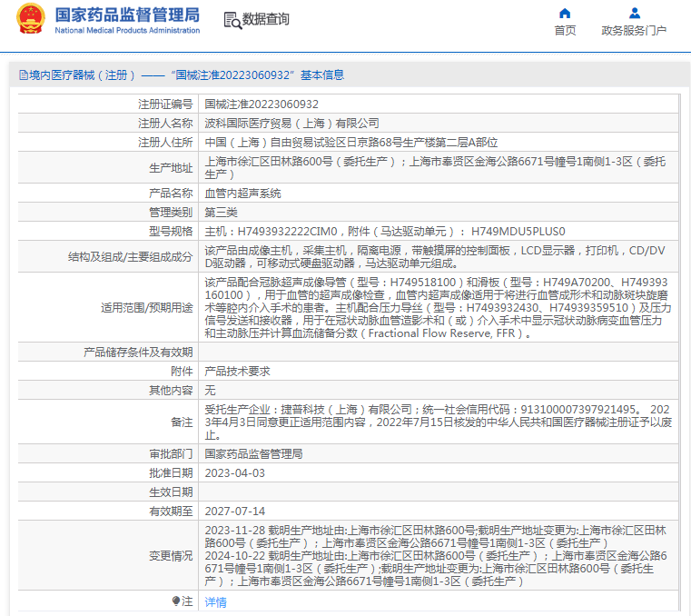Open the 详情 link
This screenshot has height=616, width=691.
(x=215, y=601)
